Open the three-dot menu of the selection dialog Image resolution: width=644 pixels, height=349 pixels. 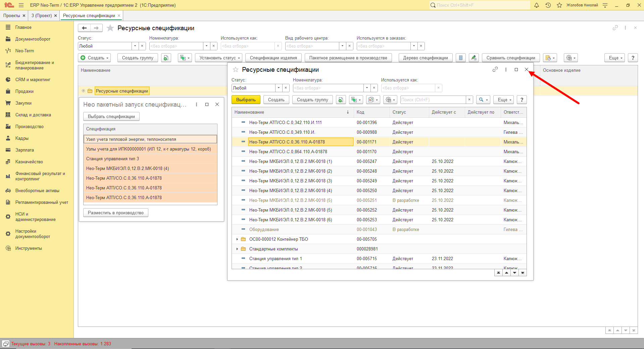coord(506,69)
